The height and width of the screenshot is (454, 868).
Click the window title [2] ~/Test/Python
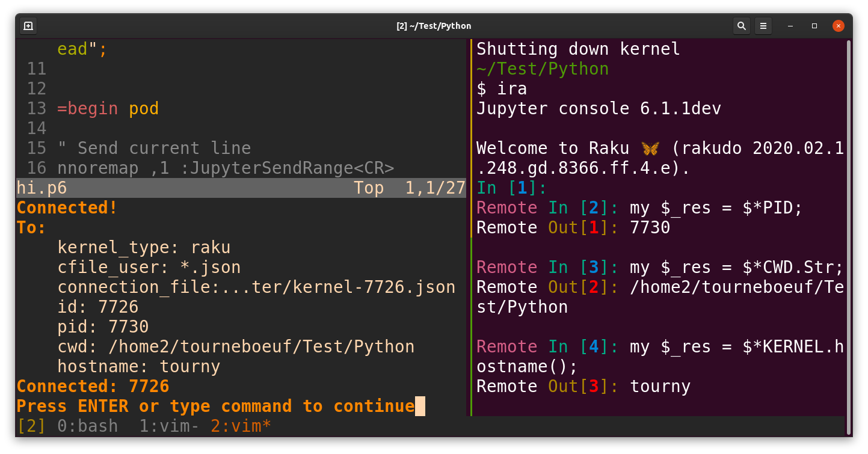(x=434, y=26)
